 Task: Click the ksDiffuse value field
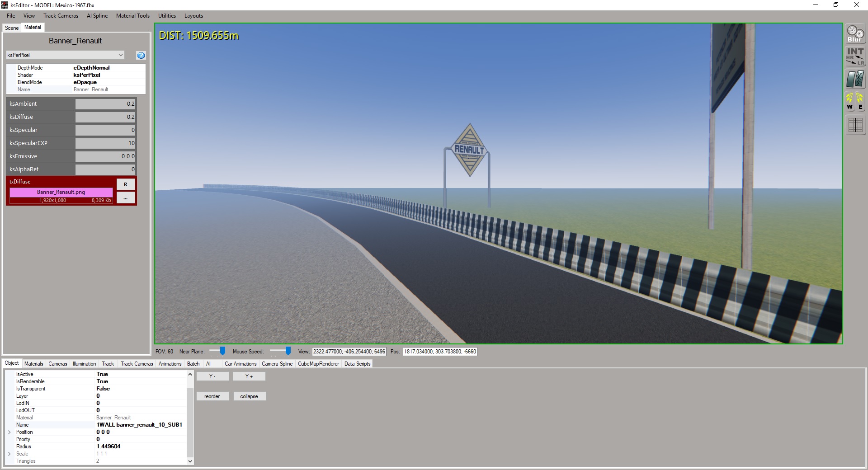point(105,117)
